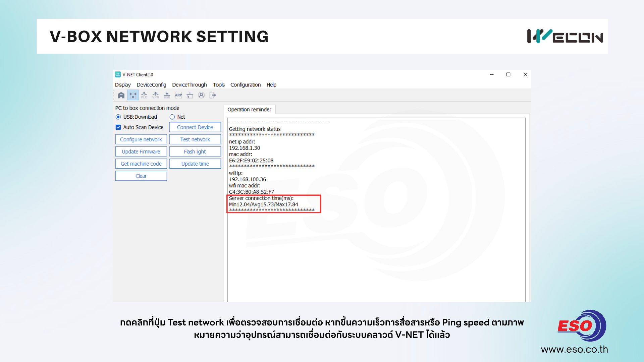Uncheck the Auto Scan Device checkbox

coord(118,127)
